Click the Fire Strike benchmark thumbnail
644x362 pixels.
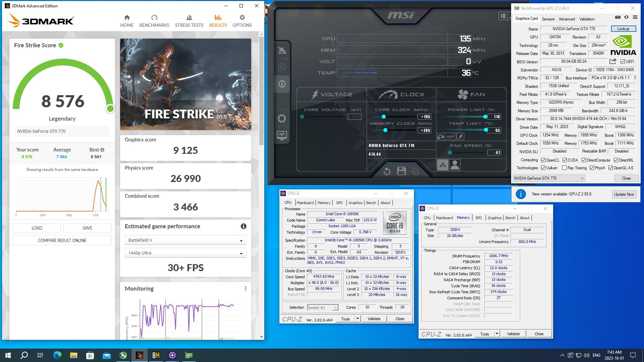185,84
